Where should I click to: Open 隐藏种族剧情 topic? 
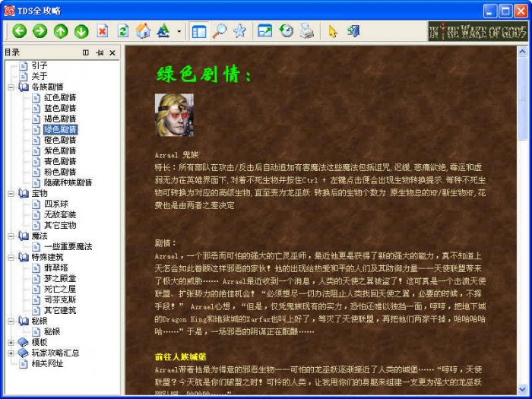pyautogui.click(x=68, y=182)
